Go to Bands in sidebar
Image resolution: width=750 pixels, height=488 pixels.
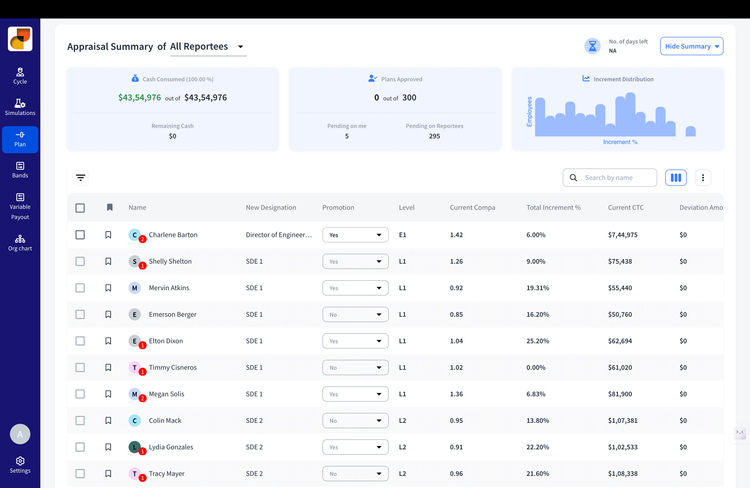pyautogui.click(x=20, y=170)
